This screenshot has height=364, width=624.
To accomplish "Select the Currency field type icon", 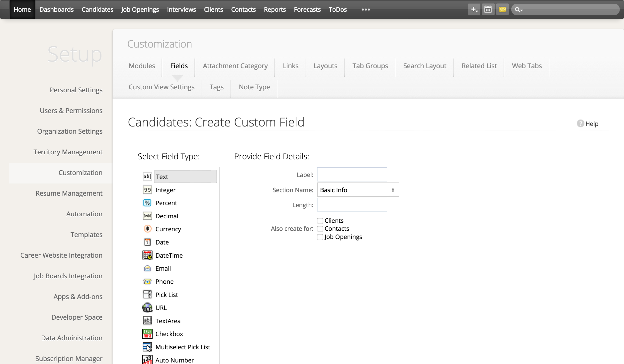I will pos(147,229).
